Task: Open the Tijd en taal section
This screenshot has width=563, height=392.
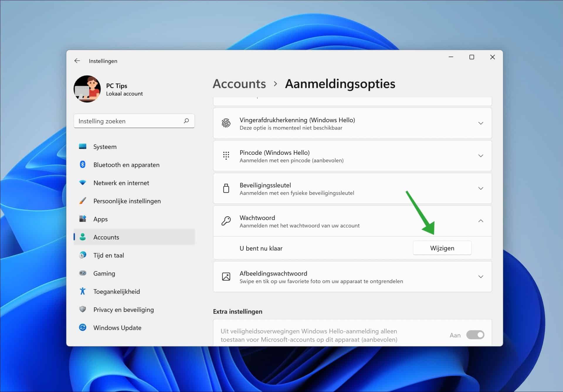Action: tap(108, 255)
